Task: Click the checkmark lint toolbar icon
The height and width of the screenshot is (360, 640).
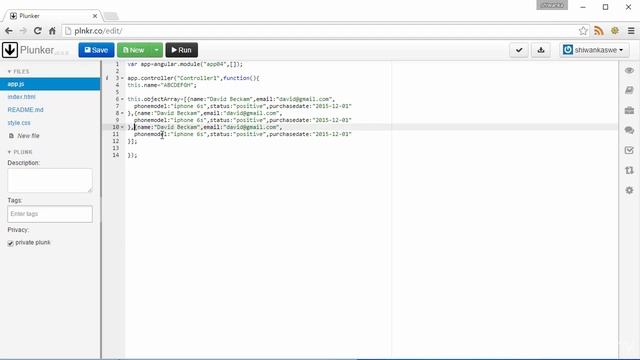Action: click(x=519, y=50)
